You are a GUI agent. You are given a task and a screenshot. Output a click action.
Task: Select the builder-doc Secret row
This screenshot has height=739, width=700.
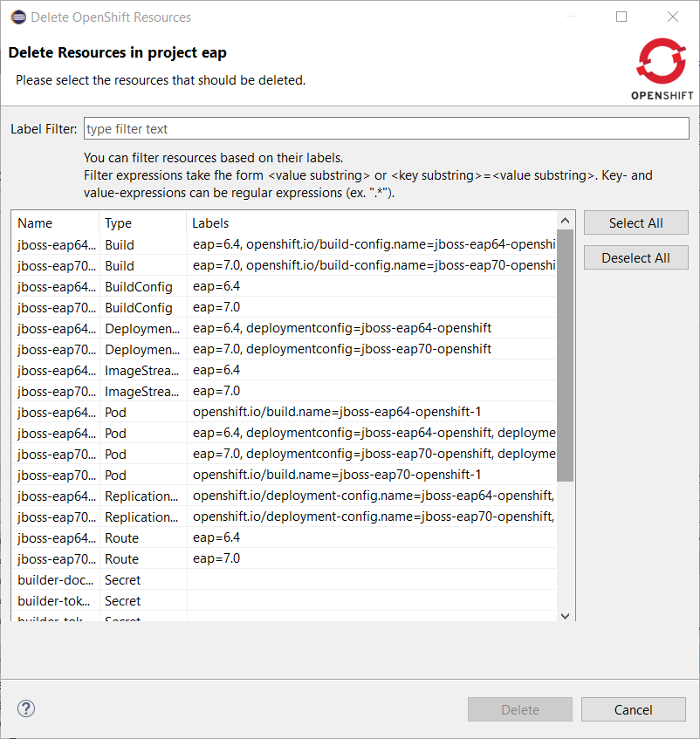point(52,580)
